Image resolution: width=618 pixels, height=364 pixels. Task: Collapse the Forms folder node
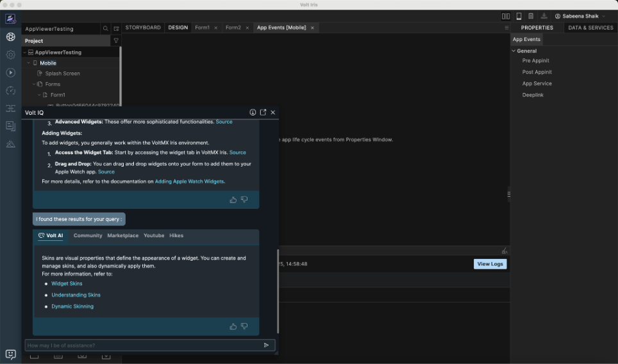(x=34, y=85)
